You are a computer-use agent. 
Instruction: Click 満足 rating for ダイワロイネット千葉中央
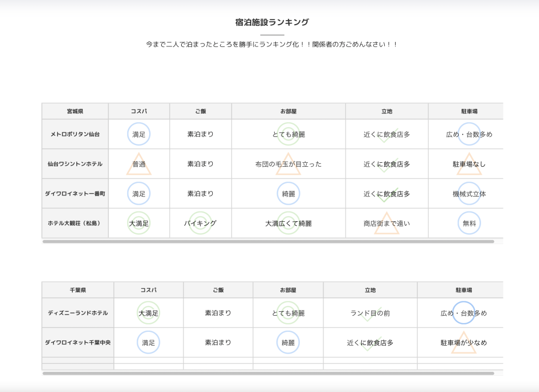pos(149,343)
